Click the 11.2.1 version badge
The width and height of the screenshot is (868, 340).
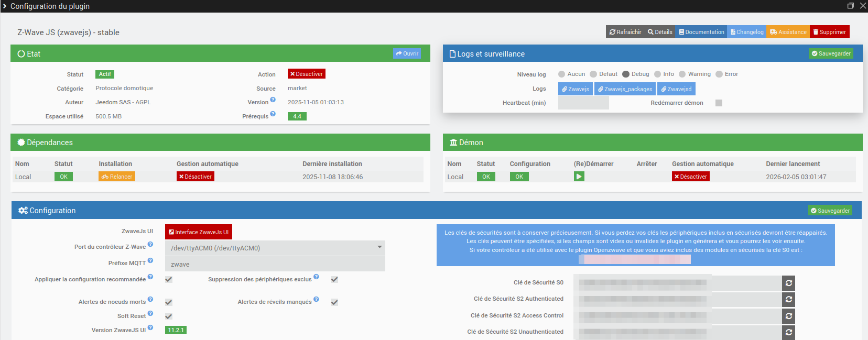(176, 330)
